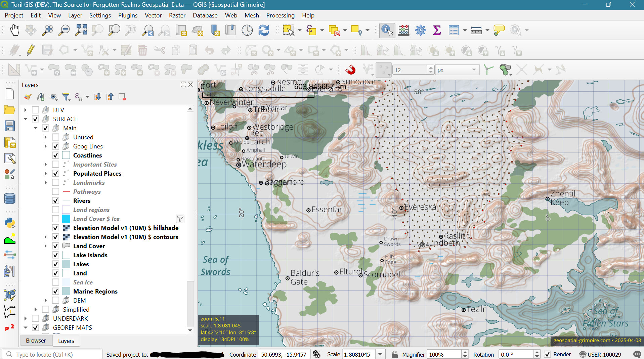Click the Zoom Out magnifier tool

[64, 30]
